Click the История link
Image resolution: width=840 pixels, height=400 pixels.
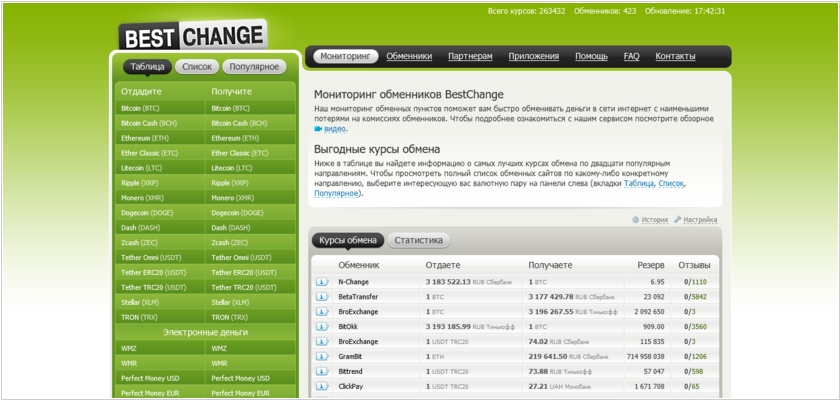pyautogui.click(x=655, y=220)
